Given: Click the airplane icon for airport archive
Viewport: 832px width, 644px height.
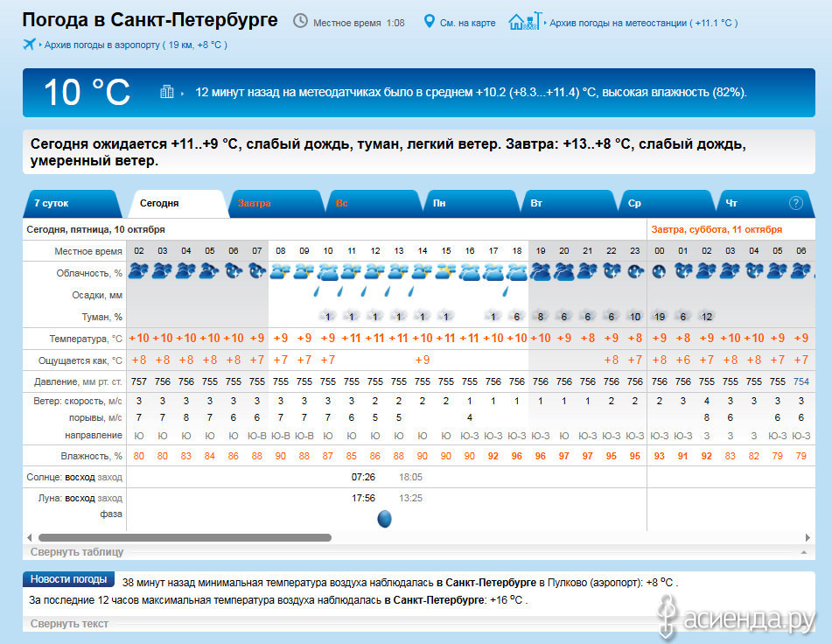Looking at the screenshot, I should click(30, 44).
